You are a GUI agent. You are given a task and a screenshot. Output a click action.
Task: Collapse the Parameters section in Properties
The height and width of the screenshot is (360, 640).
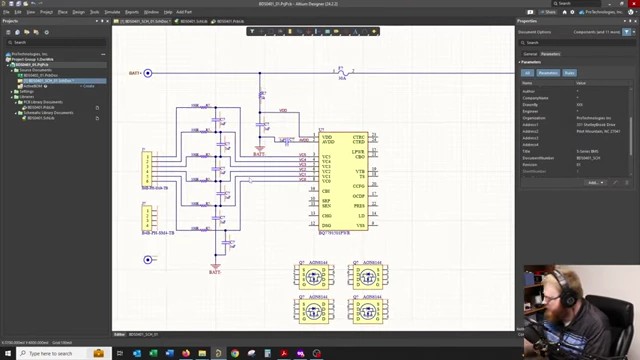520,62
